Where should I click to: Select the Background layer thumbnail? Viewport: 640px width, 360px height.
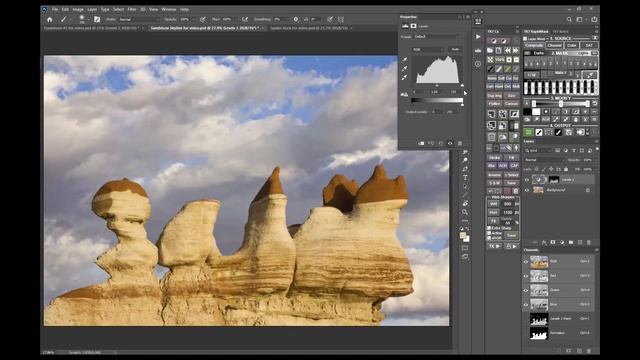pyautogui.click(x=538, y=190)
